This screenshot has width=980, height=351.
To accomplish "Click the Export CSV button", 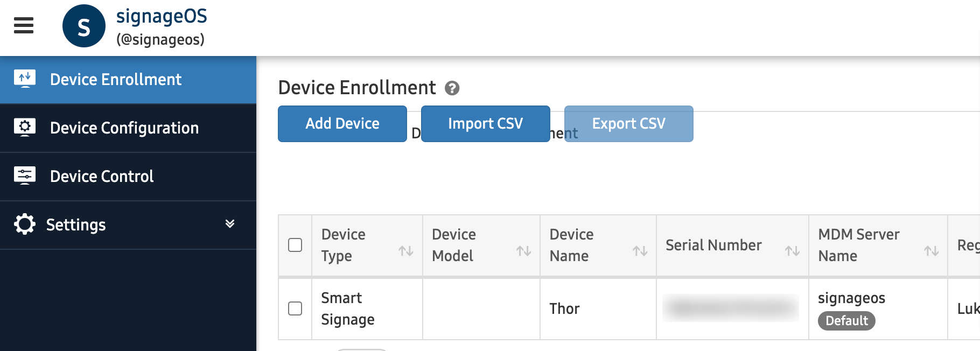I will [x=628, y=124].
